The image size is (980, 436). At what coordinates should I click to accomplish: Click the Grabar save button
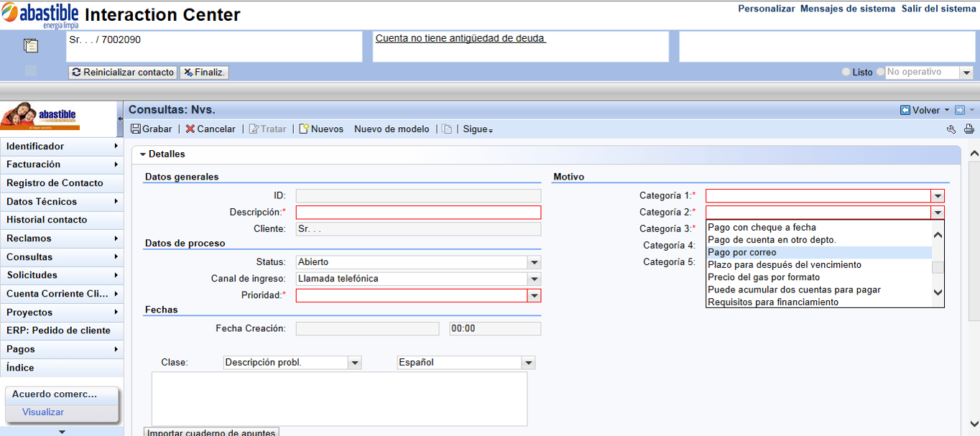click(152, 129)
